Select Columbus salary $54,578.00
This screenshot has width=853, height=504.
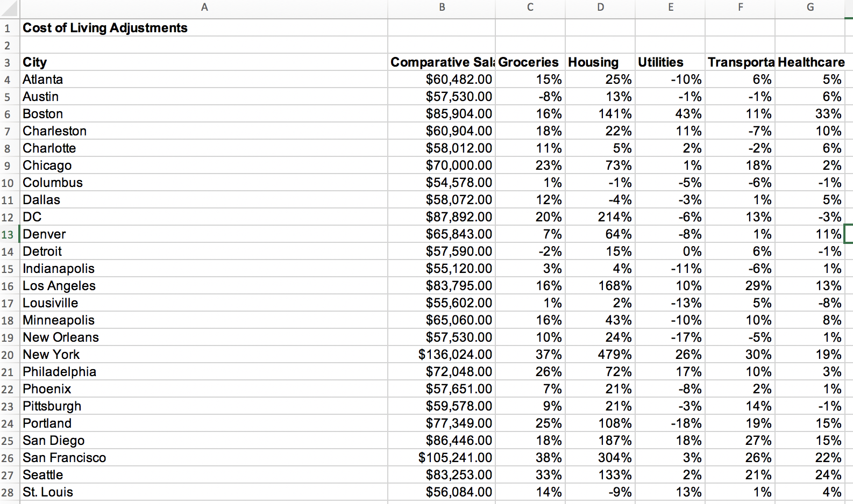tap(442, 183)
